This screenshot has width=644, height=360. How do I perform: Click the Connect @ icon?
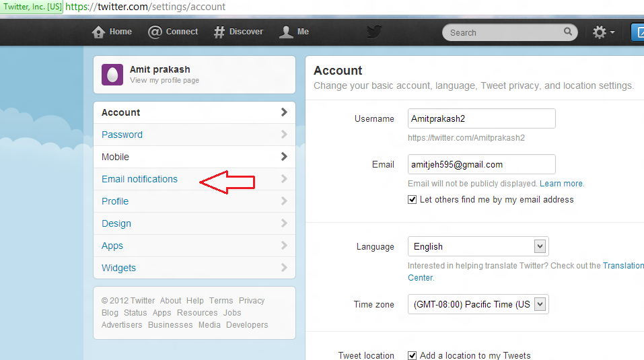pyautogui.click(x=155, y=32)
